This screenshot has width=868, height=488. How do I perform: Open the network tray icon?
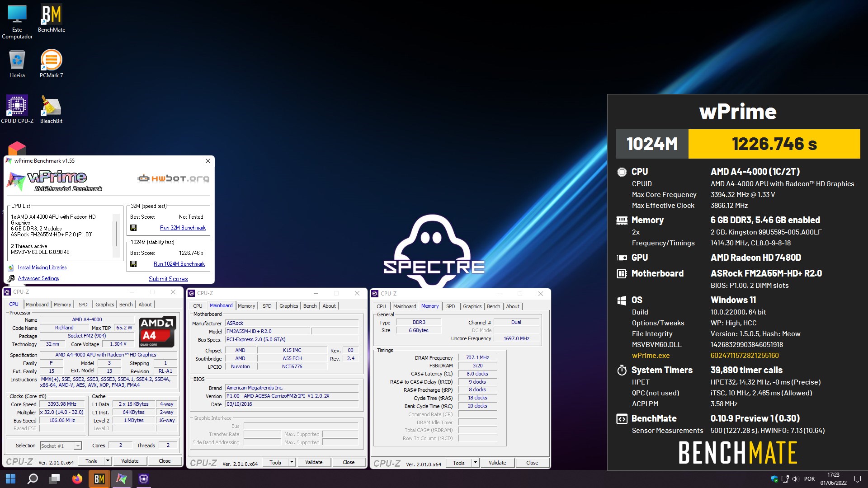click(x=785, y=479)
